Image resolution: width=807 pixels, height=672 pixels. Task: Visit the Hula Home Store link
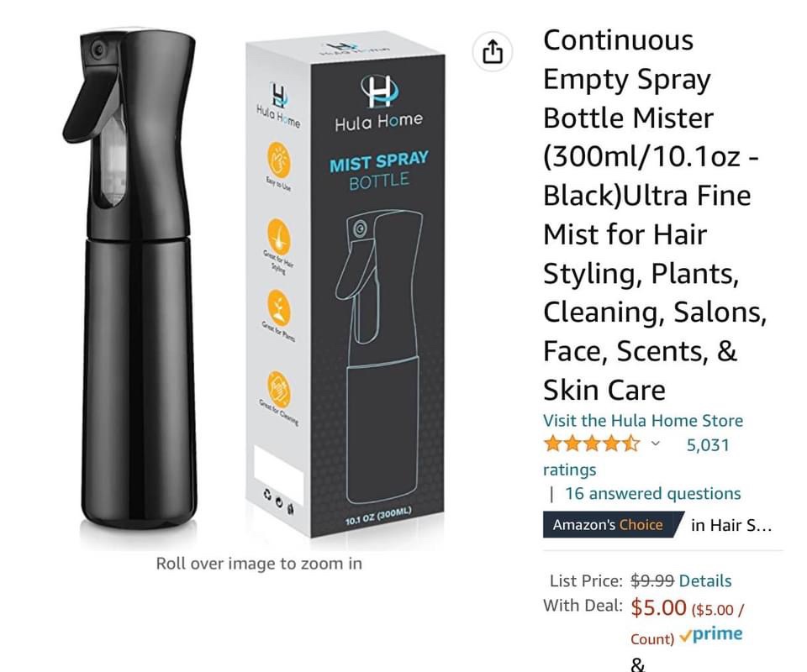pyautogui.click(x=643, y=421)
